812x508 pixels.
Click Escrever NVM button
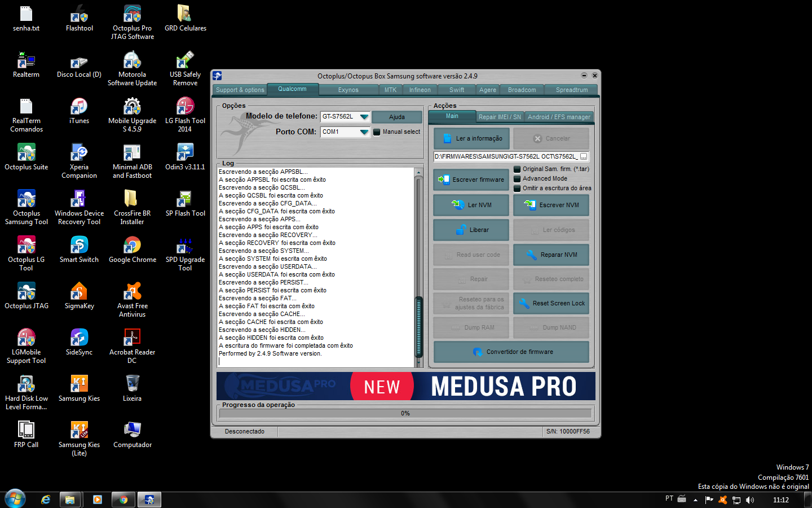pyautogui.click(x=551, y=205)
